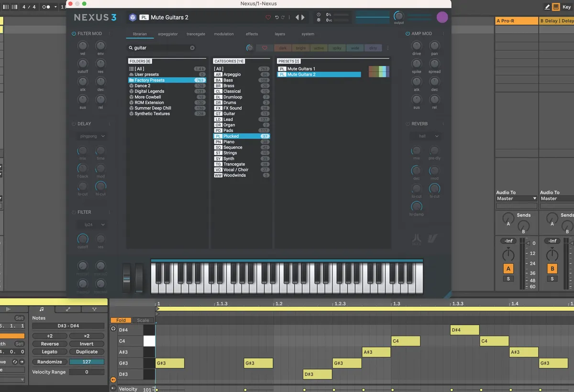This screenshot has height=392, width=574.
Task: Go to the next preset arrow
Action: tap(303, 18)
